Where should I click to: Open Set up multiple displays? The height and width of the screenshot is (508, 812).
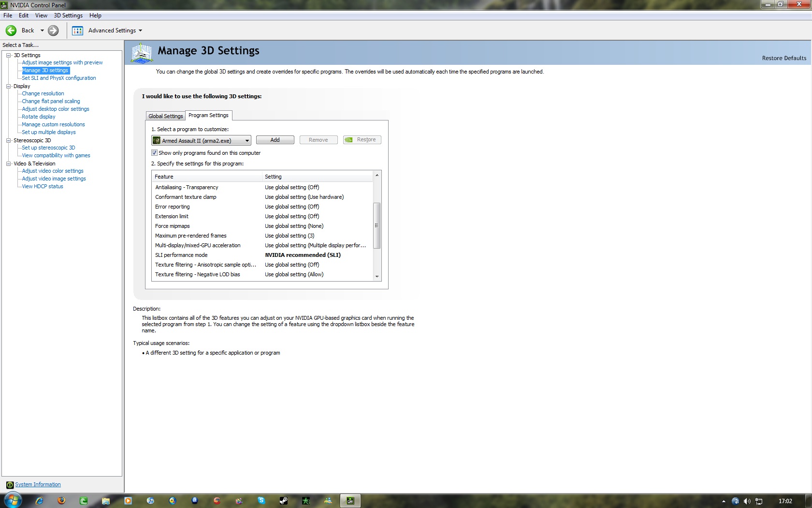[49, 132]
